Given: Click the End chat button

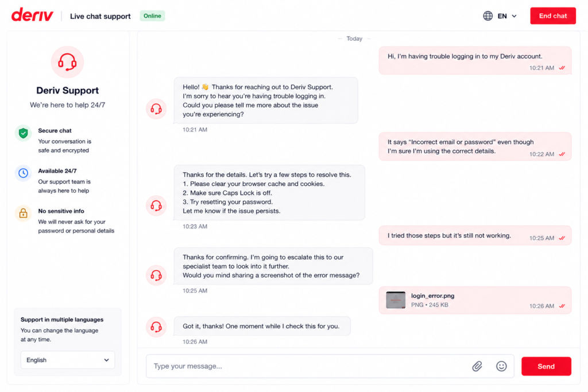Looking at the screenshot, I should pyautogui.click(x=553, y=15).
